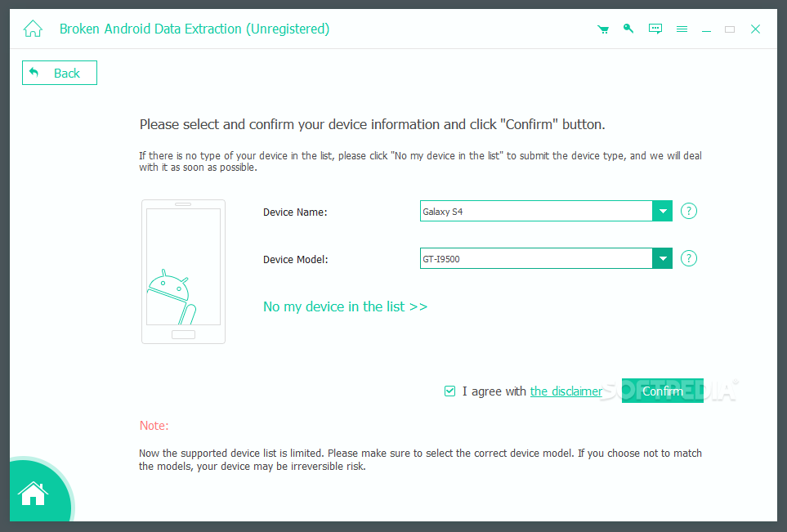Click the home outline icon in title bar

click(33, 29)
